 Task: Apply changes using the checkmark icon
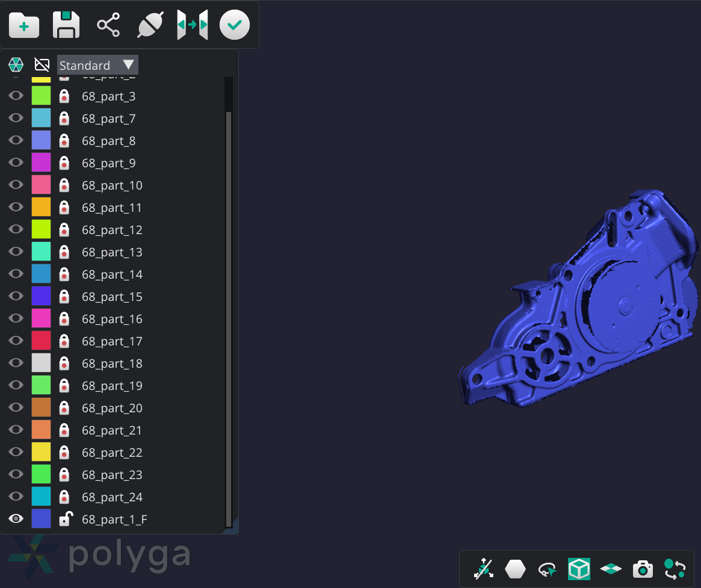click(x=234, y=25)
